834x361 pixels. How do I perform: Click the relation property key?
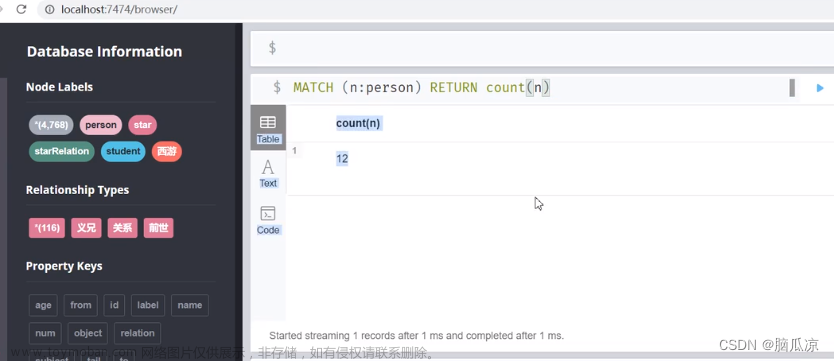click(137, 333)
